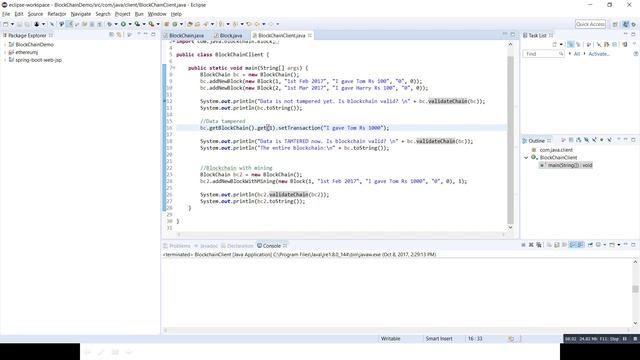Image resolution: width=640 pixels, height=360 pixels.
Task: Run the program with green Run icon
Action: 123,24
